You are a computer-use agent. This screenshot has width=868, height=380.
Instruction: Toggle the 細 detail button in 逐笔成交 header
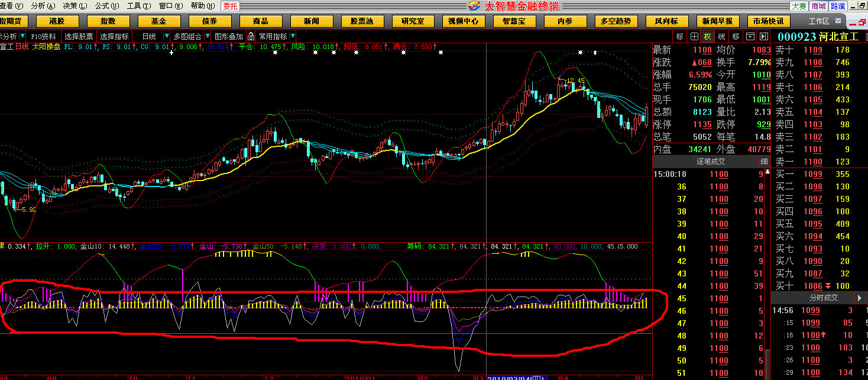tap(764, 162)
